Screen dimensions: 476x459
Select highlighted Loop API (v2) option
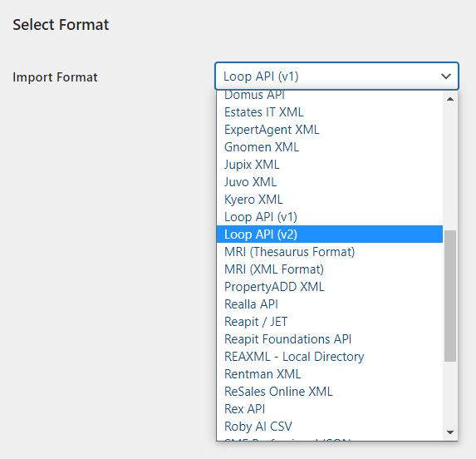(x=330, y=234)
